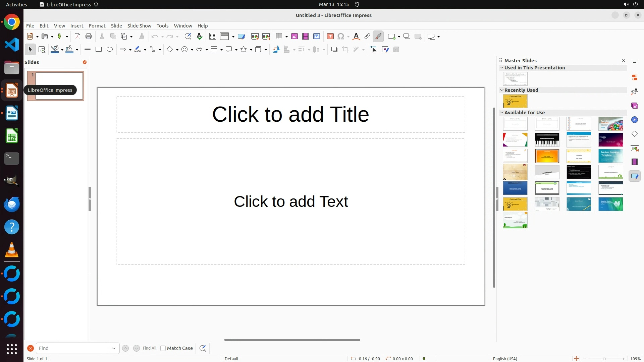
Task: Toggle the Display Grid button
Action: 213,37
